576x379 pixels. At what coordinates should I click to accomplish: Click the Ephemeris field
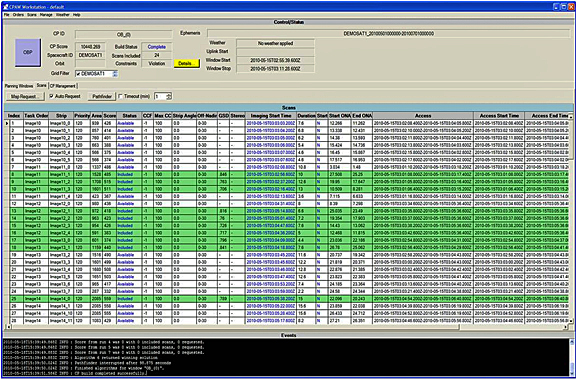pos(388,33)
